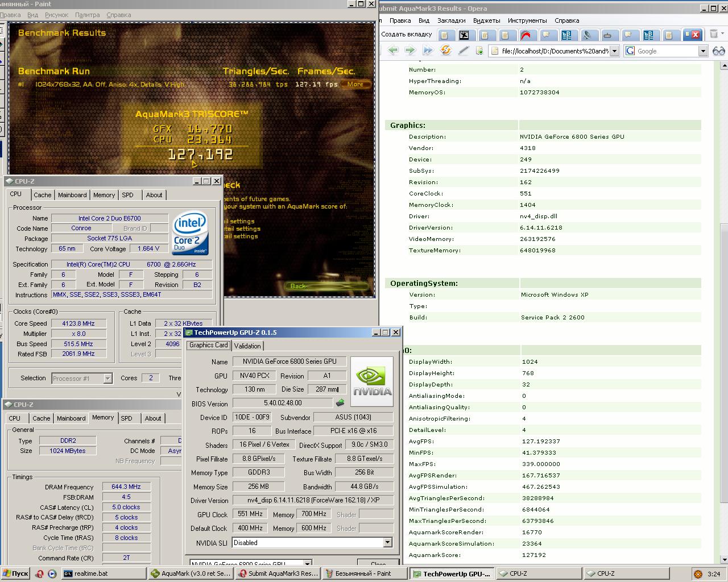
Task: Open the Mainboard tab in the CPU-Z processor window
Action: pos(72,194)
